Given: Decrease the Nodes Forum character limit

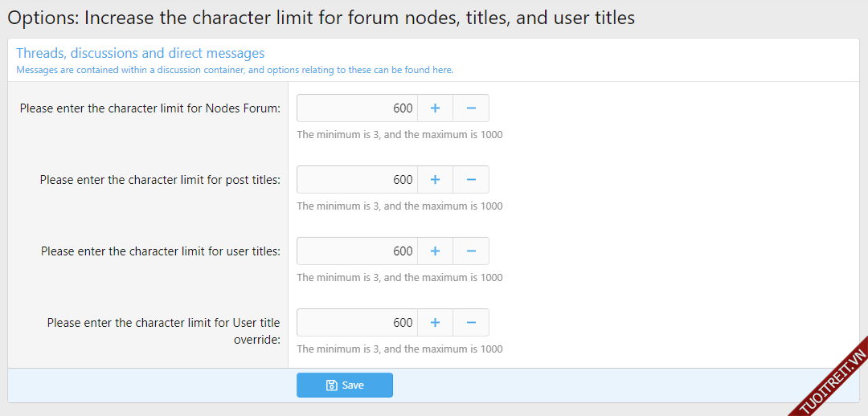Looking at the screenshot, I should 471,108.
